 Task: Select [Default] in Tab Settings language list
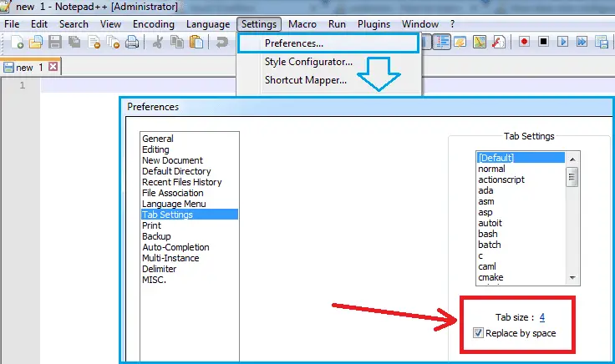521,158
